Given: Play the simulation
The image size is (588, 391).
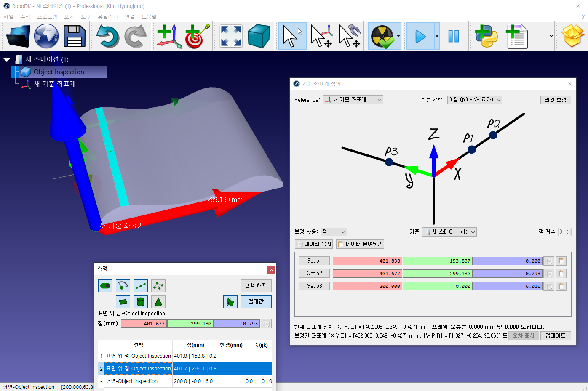Looking at the screenshot, I should point(420,36).
